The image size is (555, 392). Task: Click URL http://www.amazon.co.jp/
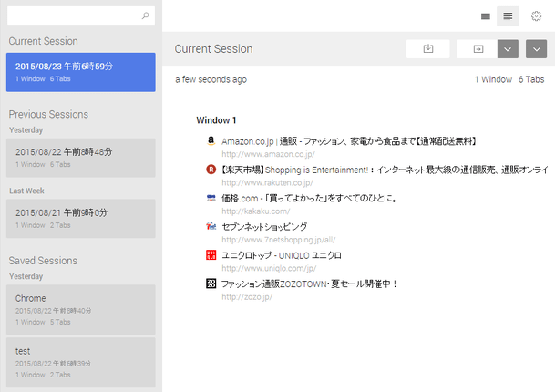tap(268, 154)
